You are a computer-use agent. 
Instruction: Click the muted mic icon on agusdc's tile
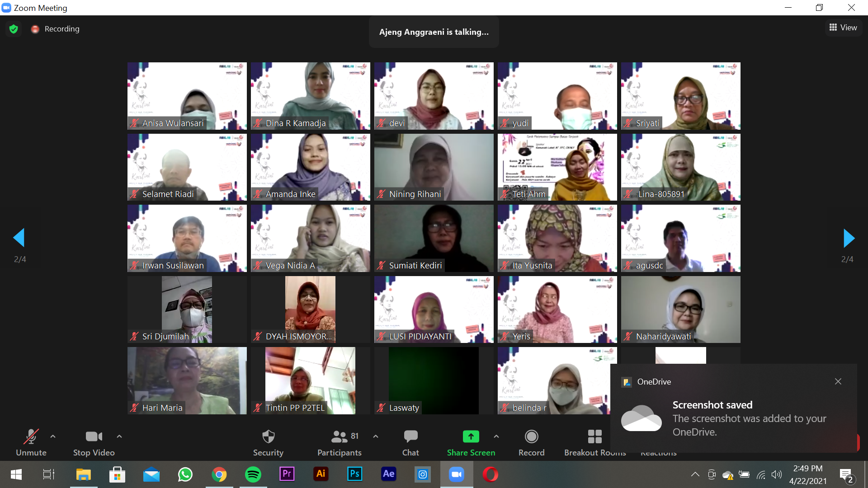point(628,266)
